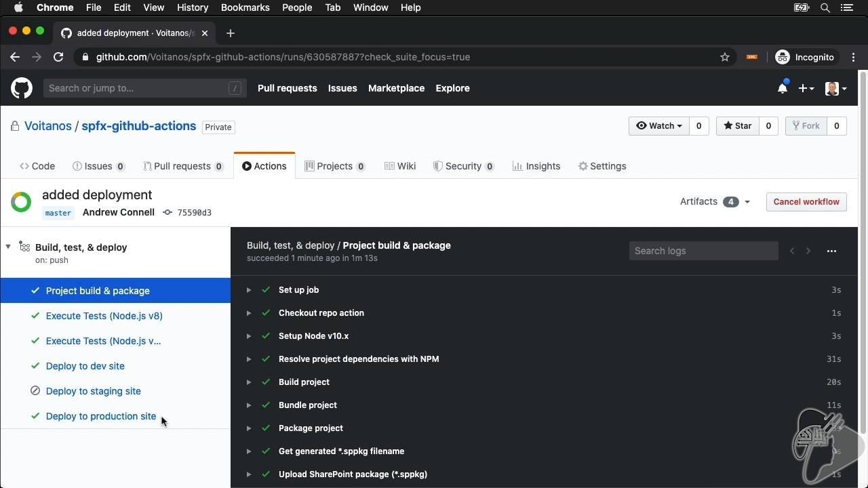The height and width of the screenshot is (488, 868).
Task: Expand the Setup Node v10.x step
Action: click(x=545, y=336)
